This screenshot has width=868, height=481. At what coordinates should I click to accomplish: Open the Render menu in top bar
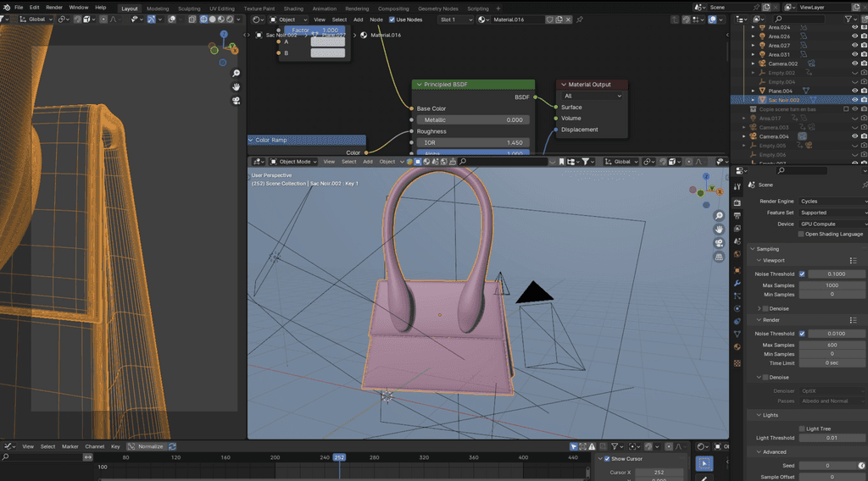click(x=54, y=7)
